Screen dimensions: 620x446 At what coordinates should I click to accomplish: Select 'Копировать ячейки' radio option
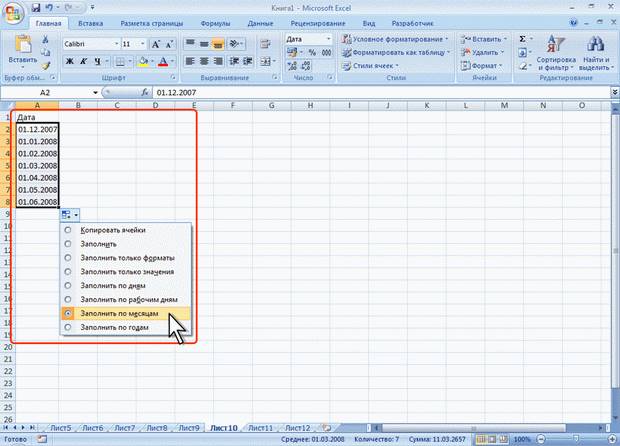click(x=68, y=230)
